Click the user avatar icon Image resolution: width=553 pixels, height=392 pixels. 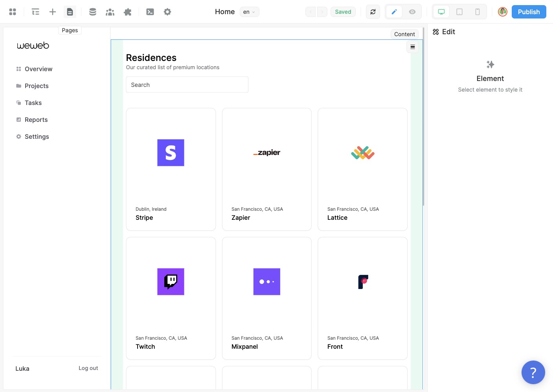[x=503, y=12]
